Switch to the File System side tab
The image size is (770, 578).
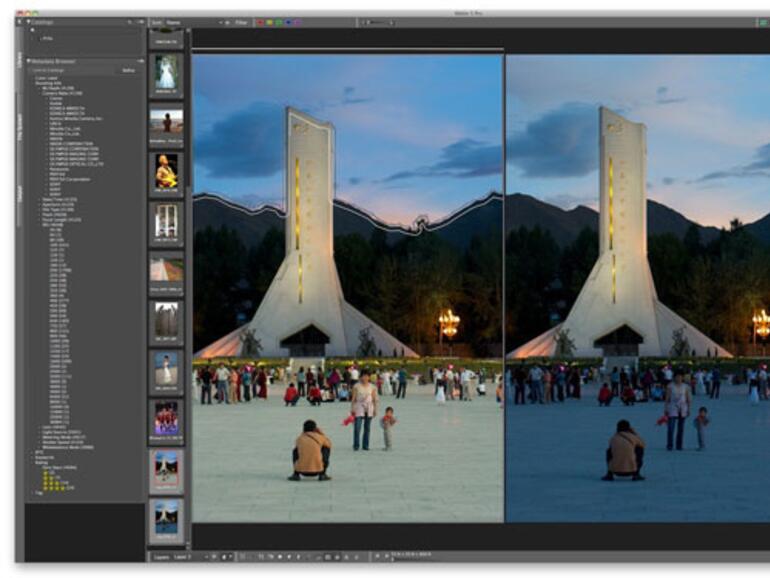coord(19,127)
